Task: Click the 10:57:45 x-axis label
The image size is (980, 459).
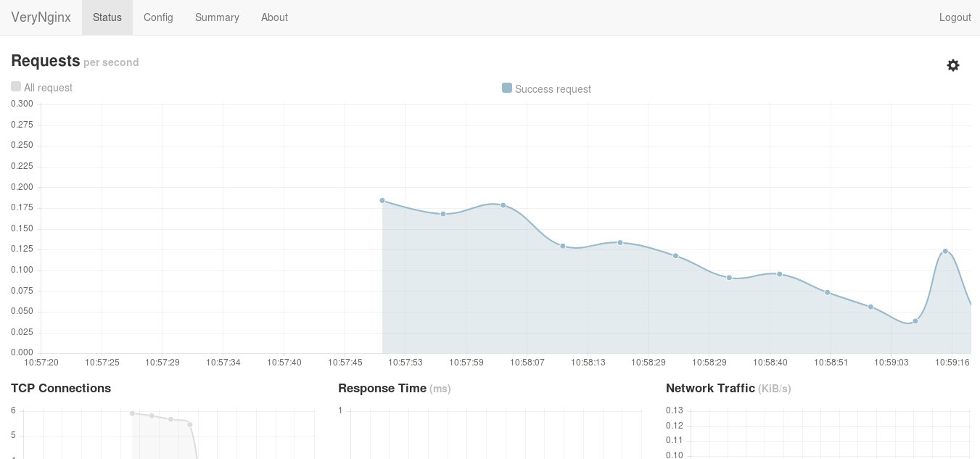Action: pyautogui.click(x=345, y=362)
